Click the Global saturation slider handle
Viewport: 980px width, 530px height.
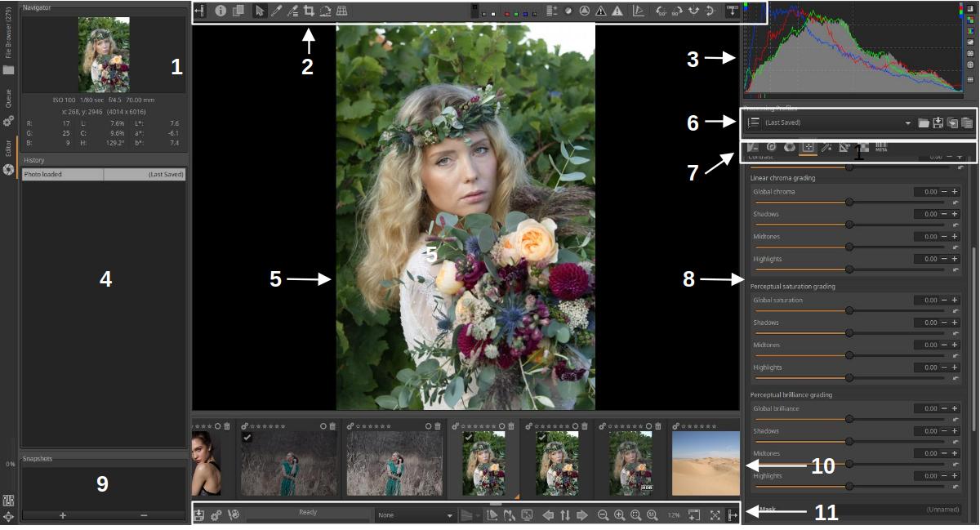click(849, 310)
